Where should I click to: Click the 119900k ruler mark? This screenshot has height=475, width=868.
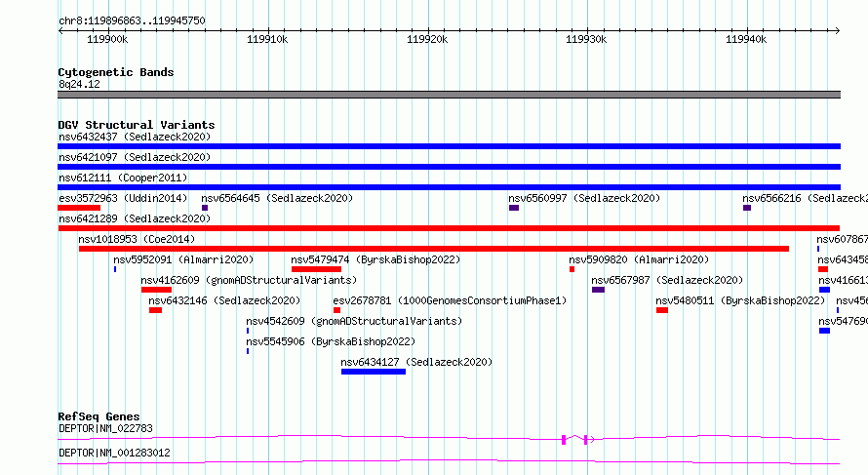click(107, 39)
